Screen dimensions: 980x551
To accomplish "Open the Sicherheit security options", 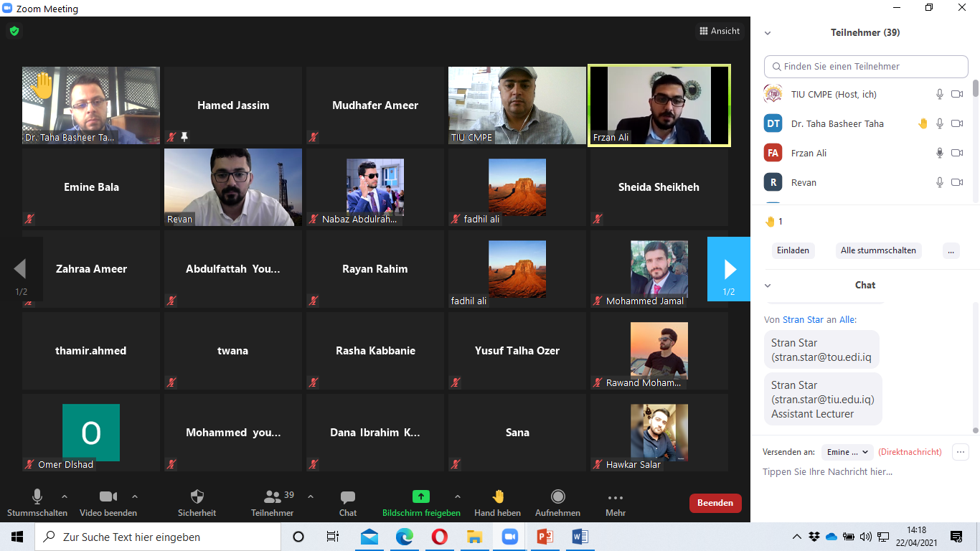I will pos(197,496).
